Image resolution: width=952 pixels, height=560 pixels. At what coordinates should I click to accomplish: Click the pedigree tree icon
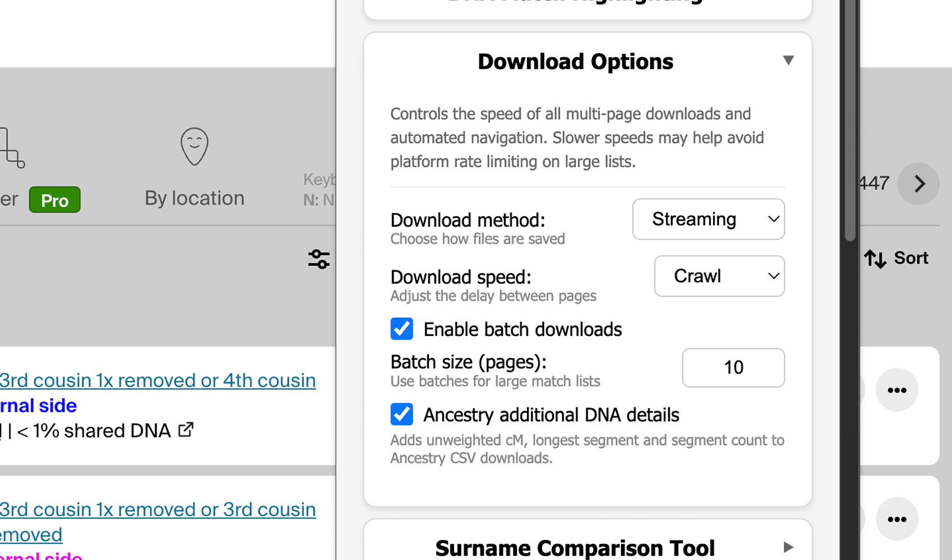[x=12, y=148]
